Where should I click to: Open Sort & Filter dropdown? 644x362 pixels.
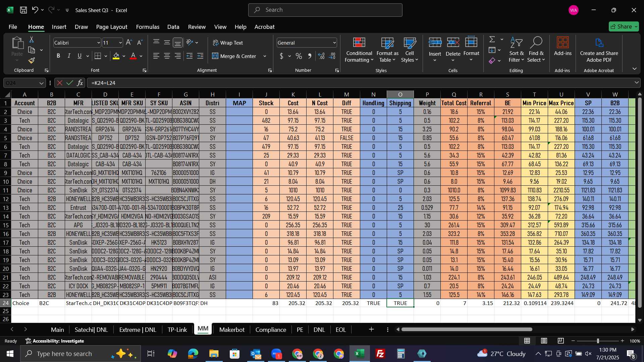click(516, 50)
